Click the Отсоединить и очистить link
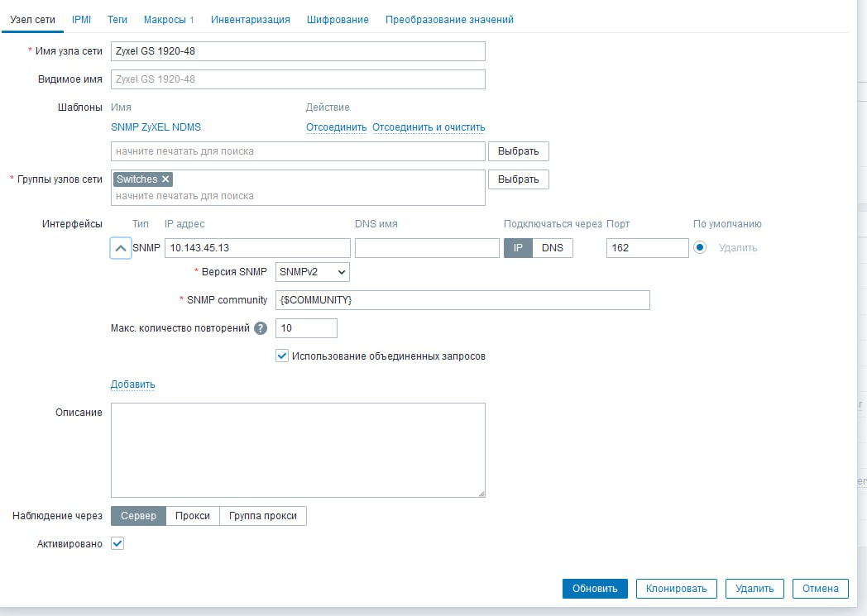 429,127
